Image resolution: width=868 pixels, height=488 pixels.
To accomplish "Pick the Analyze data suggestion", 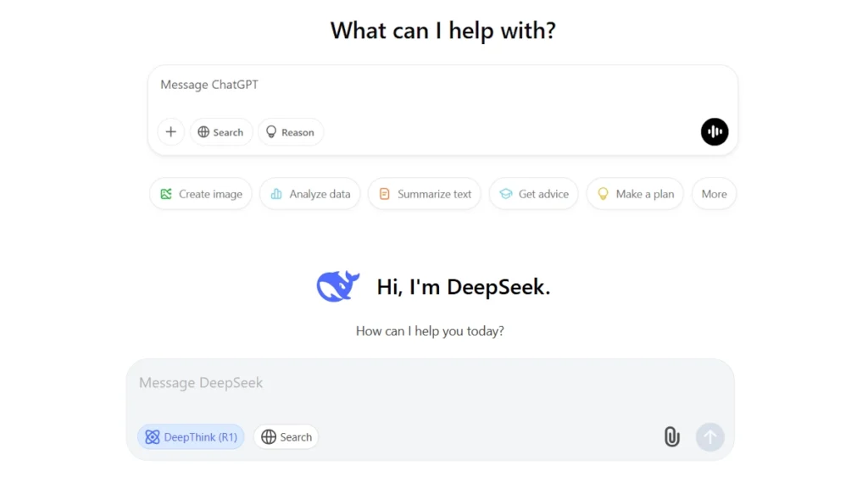I will (x=310, y=194).
